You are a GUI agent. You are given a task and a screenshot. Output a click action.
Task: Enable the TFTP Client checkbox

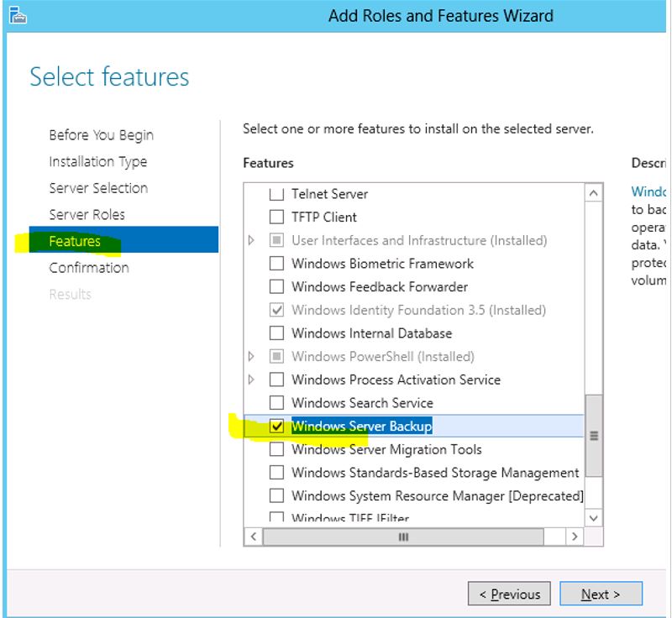point(276,217)
